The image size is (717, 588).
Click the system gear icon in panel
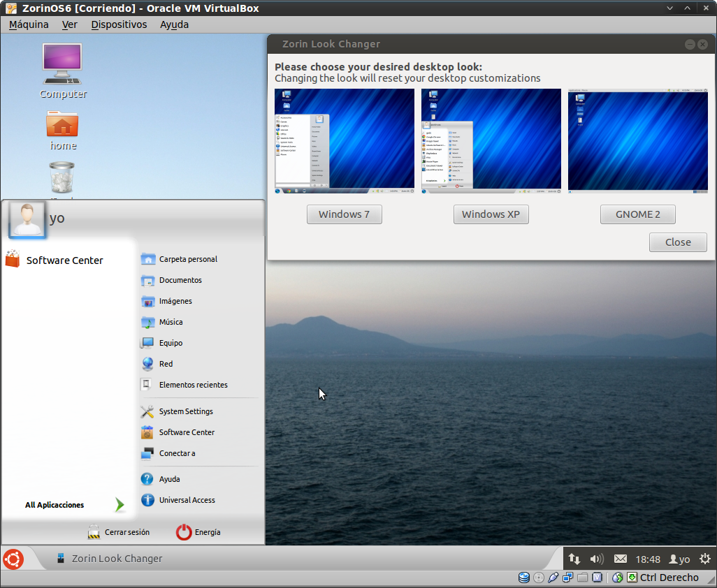(704, 559)
